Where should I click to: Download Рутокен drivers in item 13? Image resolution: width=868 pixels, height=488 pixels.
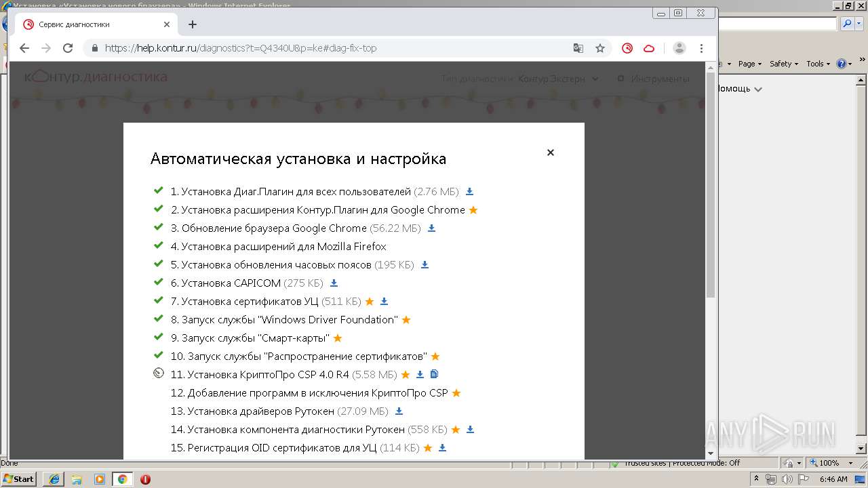click(399, 411)
